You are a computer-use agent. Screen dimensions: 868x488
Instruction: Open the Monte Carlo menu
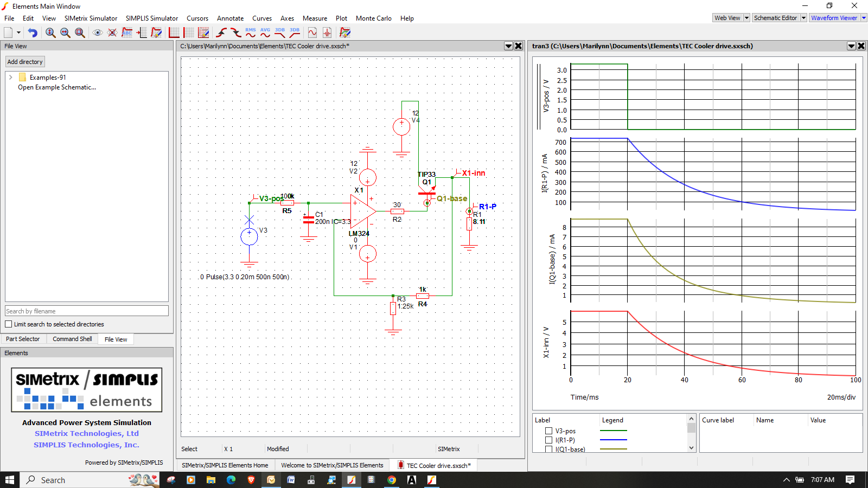pyautogui.click(x=374, y=18)
